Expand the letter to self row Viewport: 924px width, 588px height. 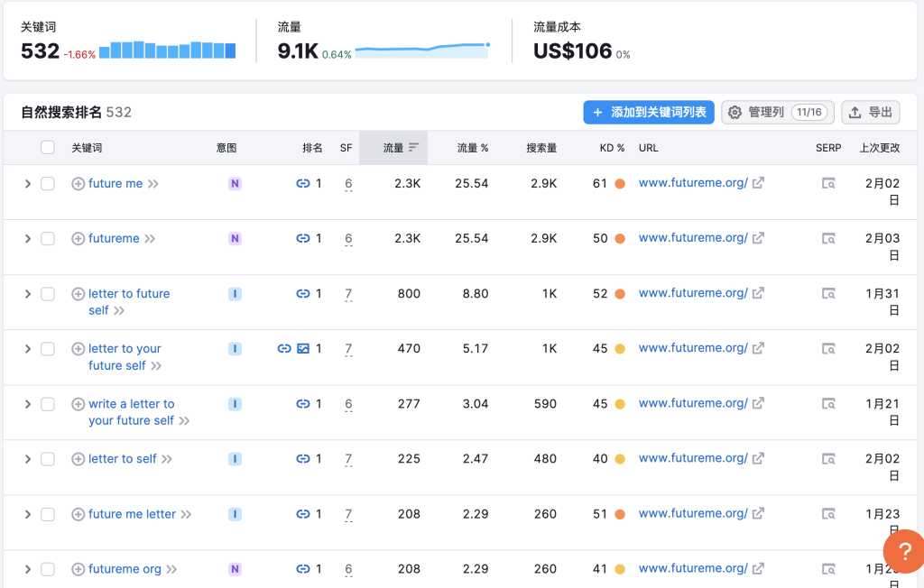click(27, 459)
